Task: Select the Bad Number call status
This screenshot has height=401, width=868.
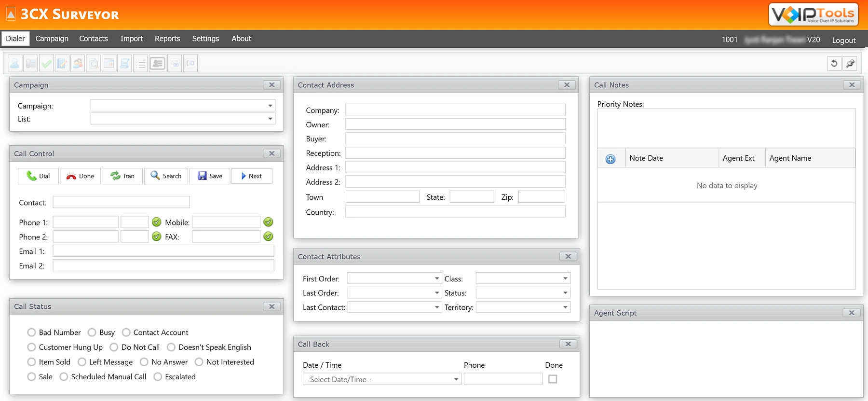Action: tap(31, 332)
